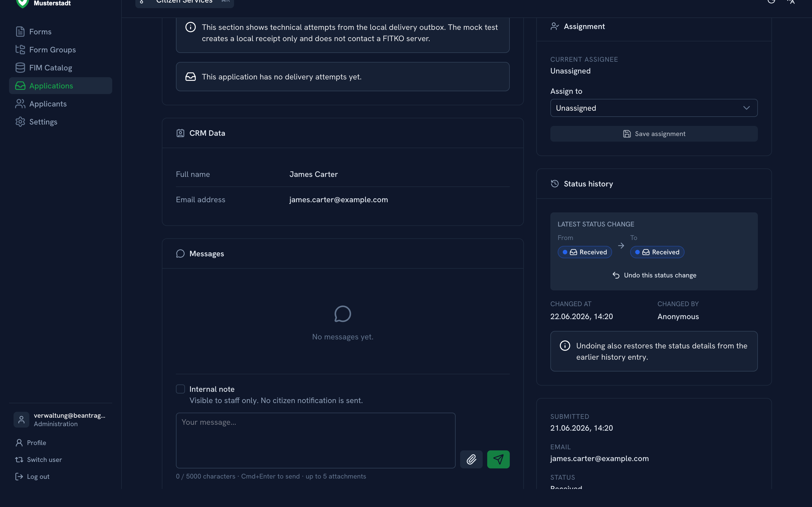Viewport: 812px width, 507px height.
Task: Focus the Your message text area
Action: [x=315, y=440]
